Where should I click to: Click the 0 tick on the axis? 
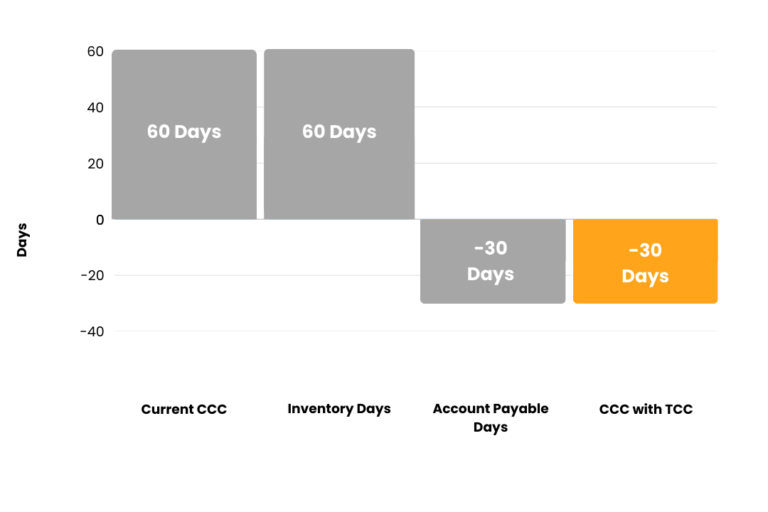point(100,220)
